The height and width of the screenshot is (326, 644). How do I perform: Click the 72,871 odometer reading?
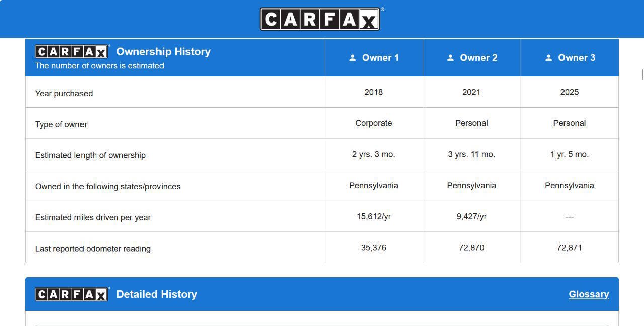point(570,248)
